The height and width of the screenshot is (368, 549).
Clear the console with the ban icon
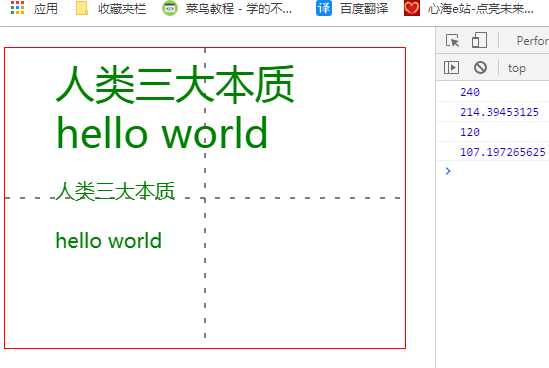point(480,67)
